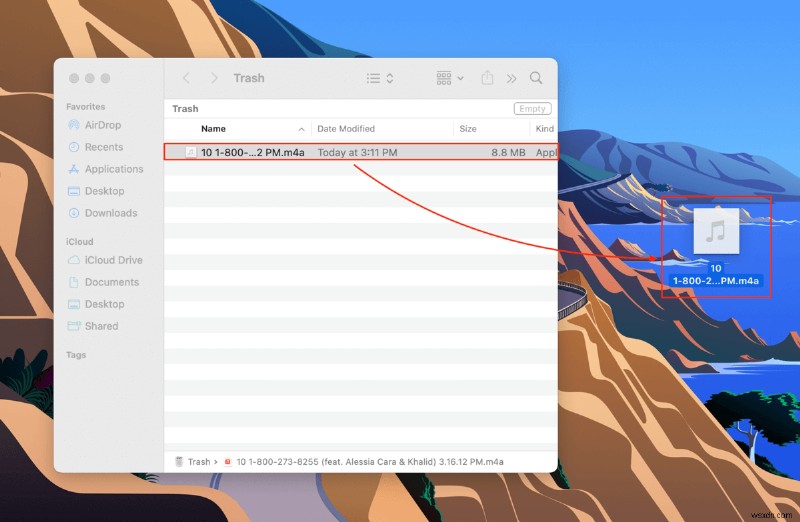This screenshot has height=522, width=800.
Task: Click the Trash window title
Action: [249, 78]
